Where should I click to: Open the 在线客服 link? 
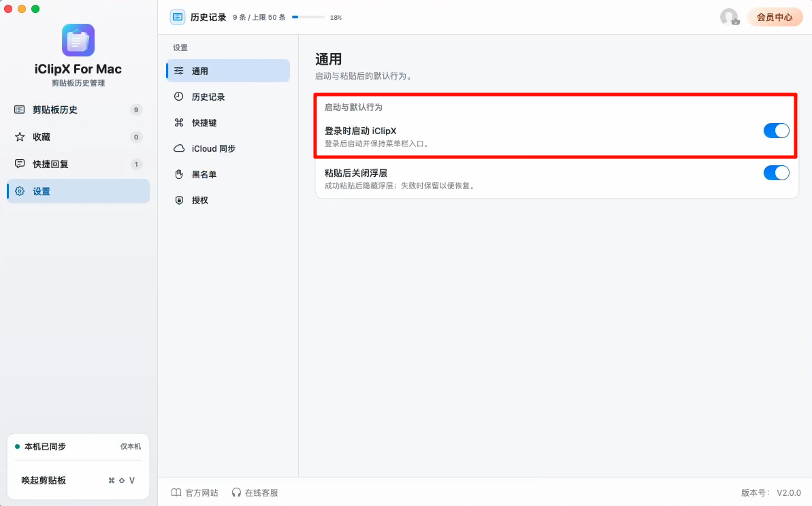coord(255,492)
